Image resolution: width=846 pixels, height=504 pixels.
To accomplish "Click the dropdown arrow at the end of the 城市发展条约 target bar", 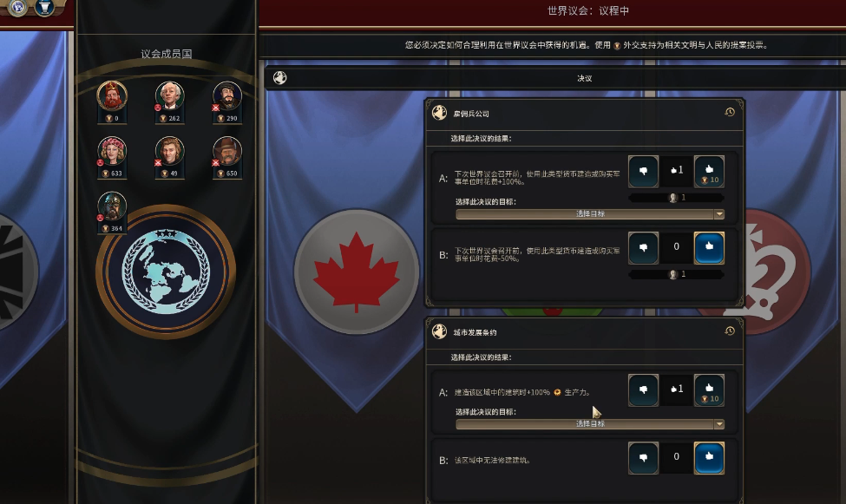I will point(718,424).
